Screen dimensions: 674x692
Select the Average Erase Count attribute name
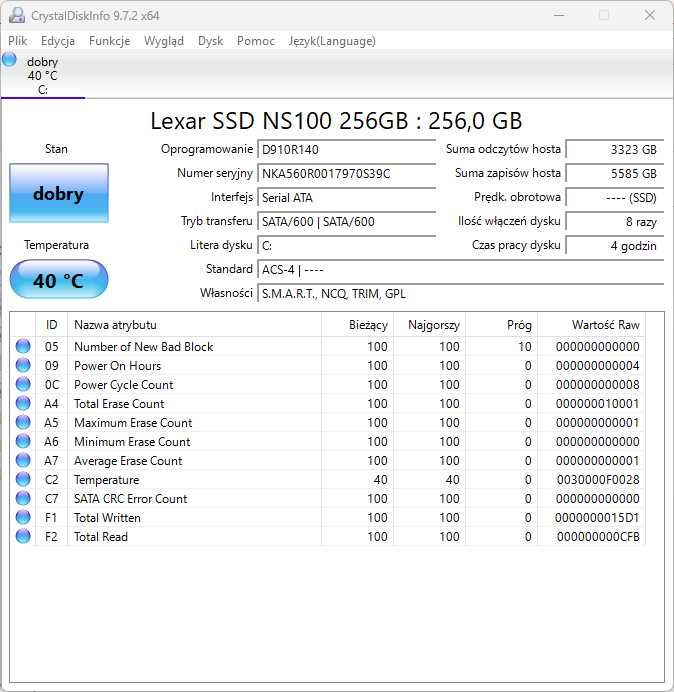[128, 460]
